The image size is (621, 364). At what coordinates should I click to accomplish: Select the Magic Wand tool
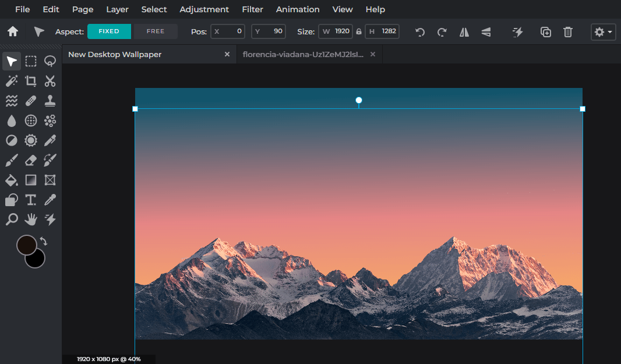(11, 81)
